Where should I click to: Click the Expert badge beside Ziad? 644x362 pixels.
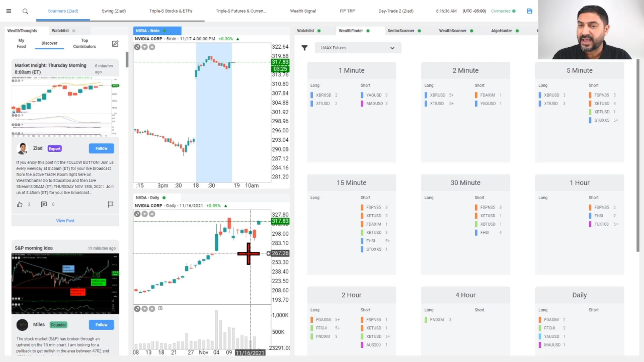[x=55, y=149]
